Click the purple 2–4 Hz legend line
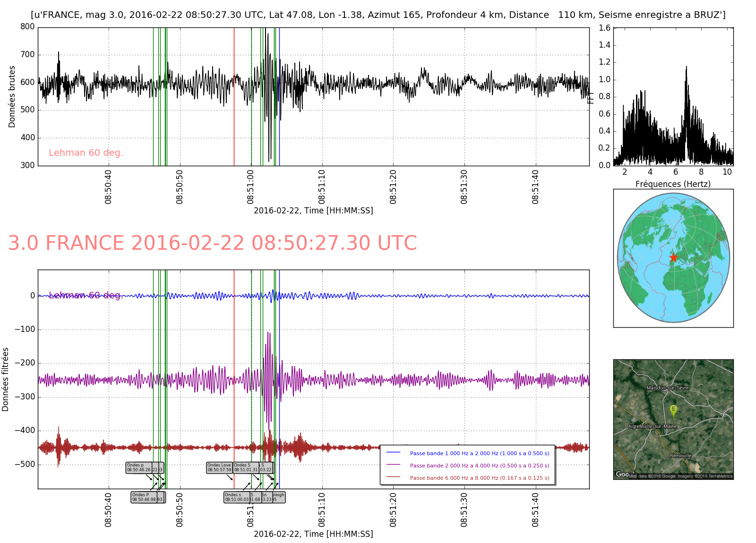 (x=393, y=465)
